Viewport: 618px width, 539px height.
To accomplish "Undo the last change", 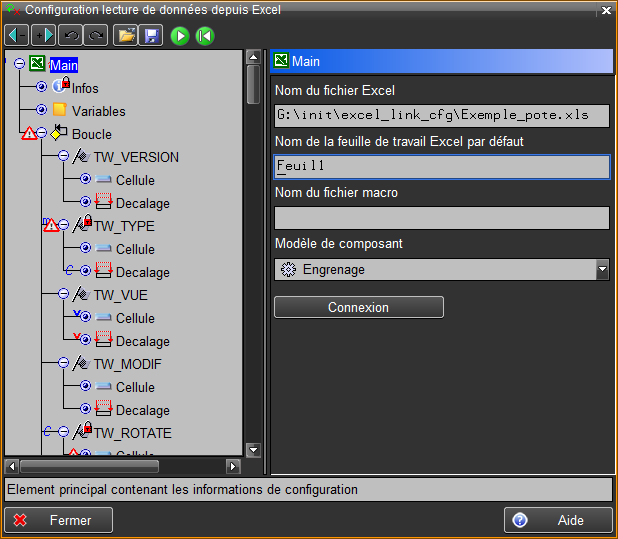I will (72, 36).
